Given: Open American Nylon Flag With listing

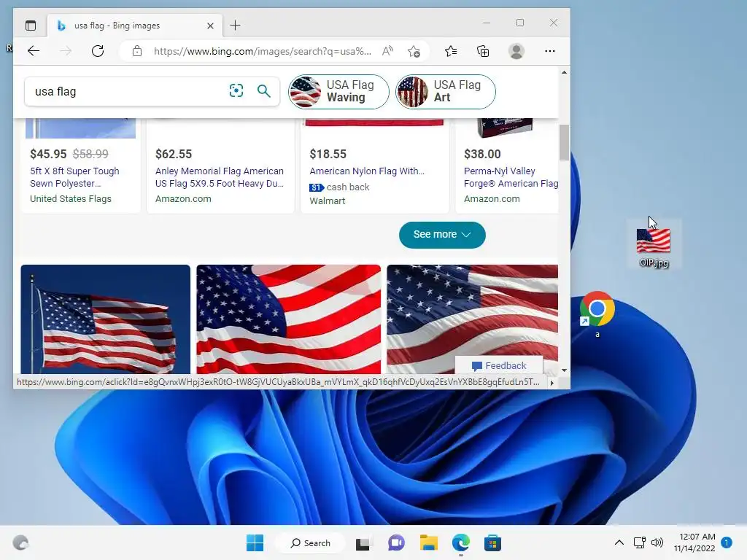Looking at the screenshot, I should coord(367,171).
